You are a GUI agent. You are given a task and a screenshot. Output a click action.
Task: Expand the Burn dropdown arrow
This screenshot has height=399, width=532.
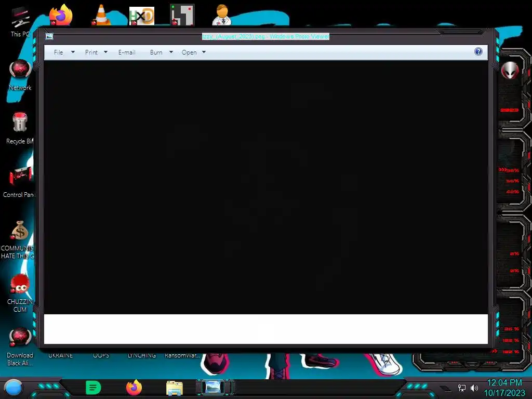(x=171, y=52)
